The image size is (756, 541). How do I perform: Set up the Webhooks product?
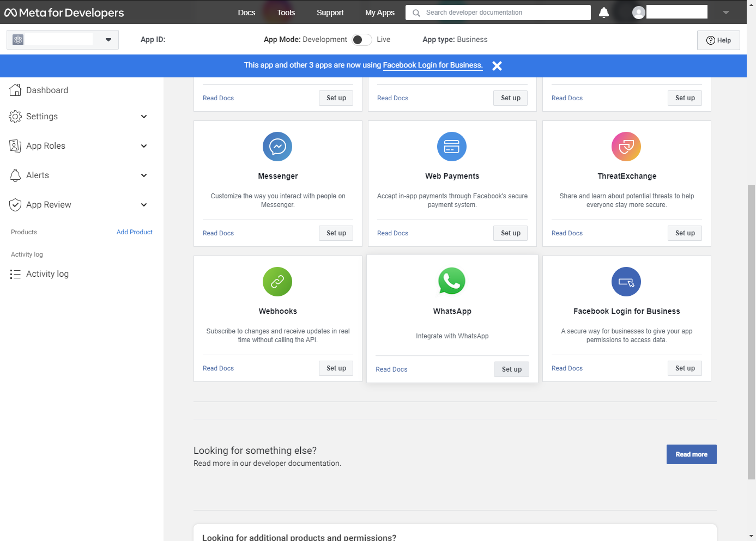coord(336,368)
